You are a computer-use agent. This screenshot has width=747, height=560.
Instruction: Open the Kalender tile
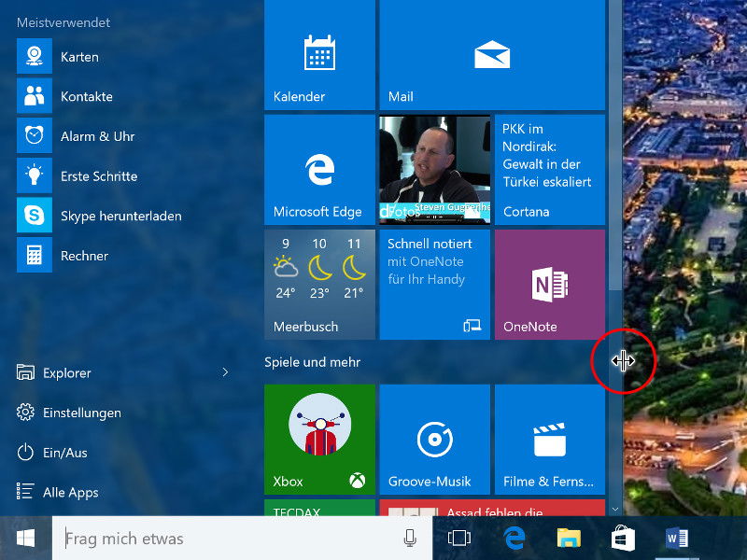[x=319, y=55]
